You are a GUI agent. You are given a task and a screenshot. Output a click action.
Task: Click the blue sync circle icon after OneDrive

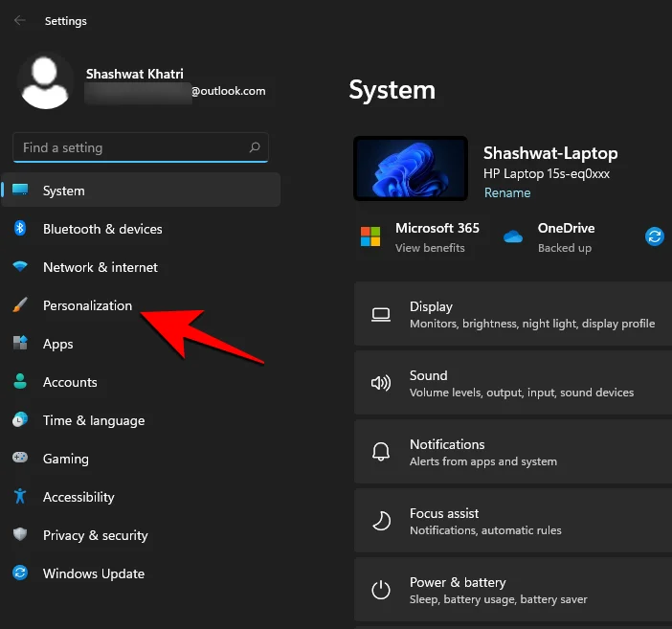click(x=655, y=236)
